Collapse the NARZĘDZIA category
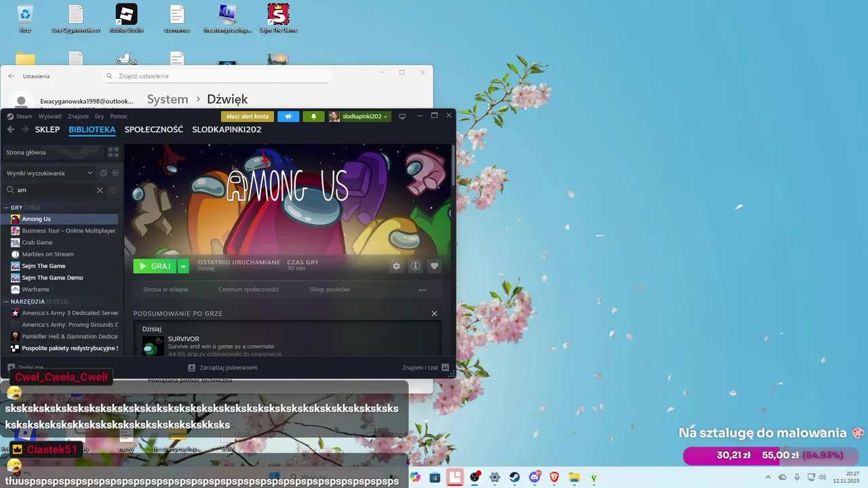Viewport: 868px width, 488px height. pos(6,302)
